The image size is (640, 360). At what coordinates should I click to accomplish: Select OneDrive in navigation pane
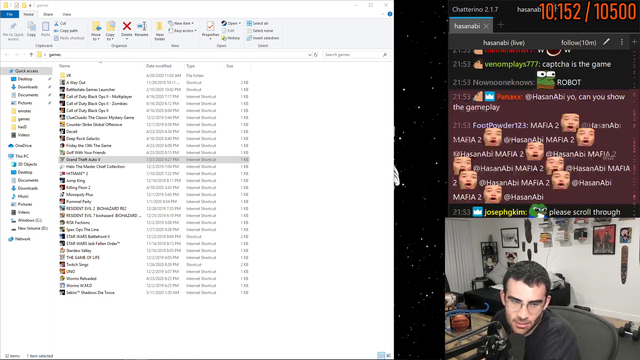click(x=23, y=146)
